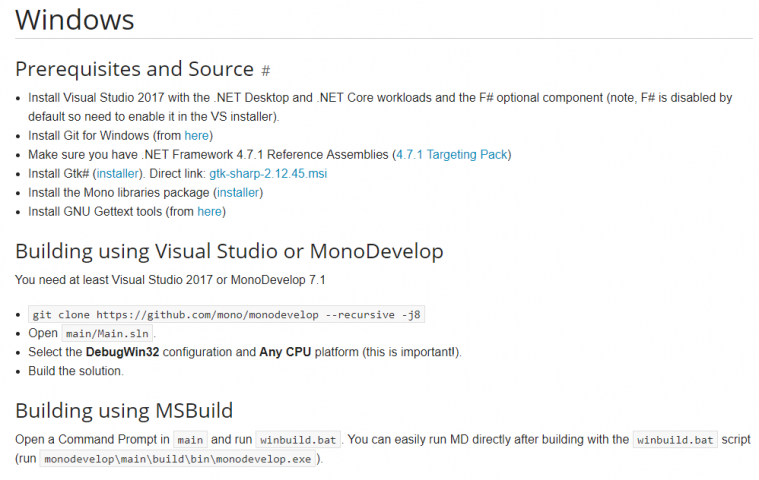Download gtk-sharp-2.12.45.msi direct link

click(268, 174)
